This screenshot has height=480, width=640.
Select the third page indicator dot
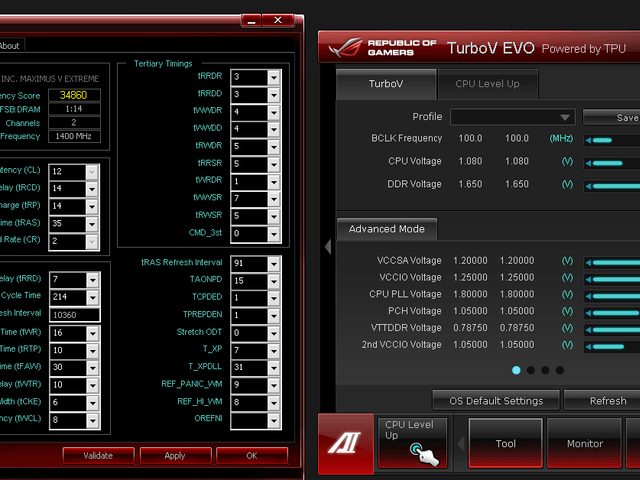coord(545,370)
